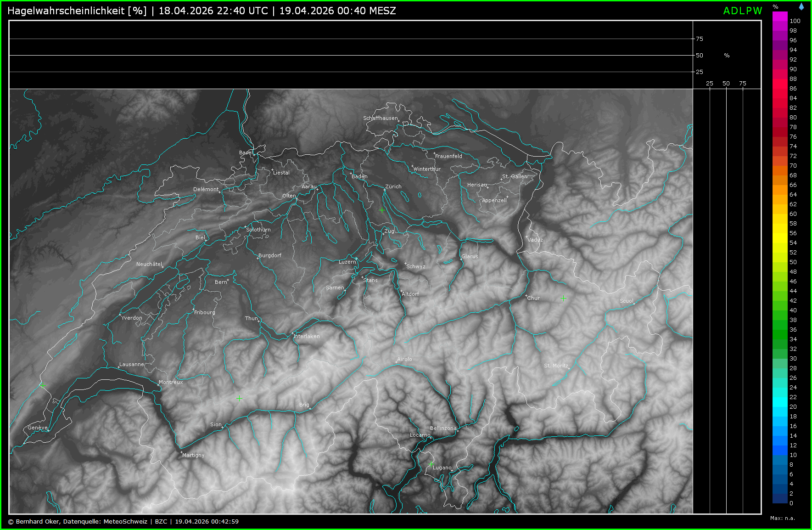Click the Bern city marker

tap(228, 280)
